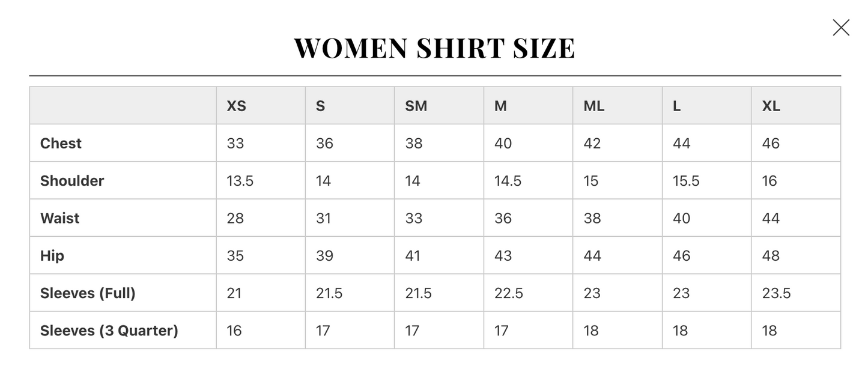Click the Sleeves (Full) row label

[x=88, y=293]
